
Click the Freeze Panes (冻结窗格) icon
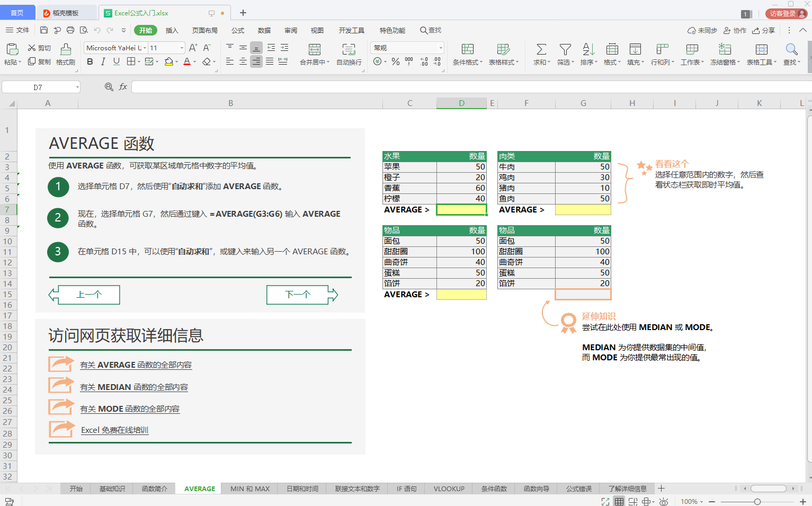pyautogui.click(x=725, y=49)
